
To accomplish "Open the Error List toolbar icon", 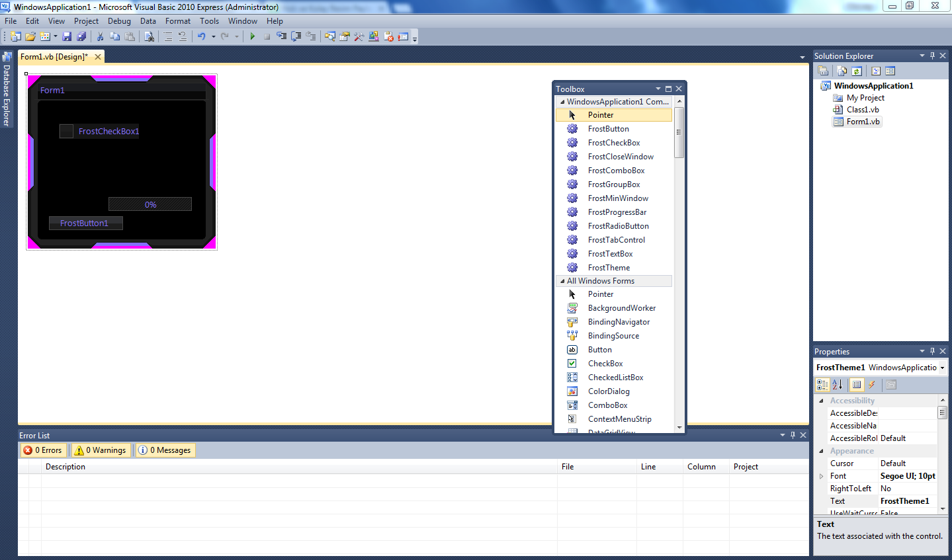I will 388,37.
